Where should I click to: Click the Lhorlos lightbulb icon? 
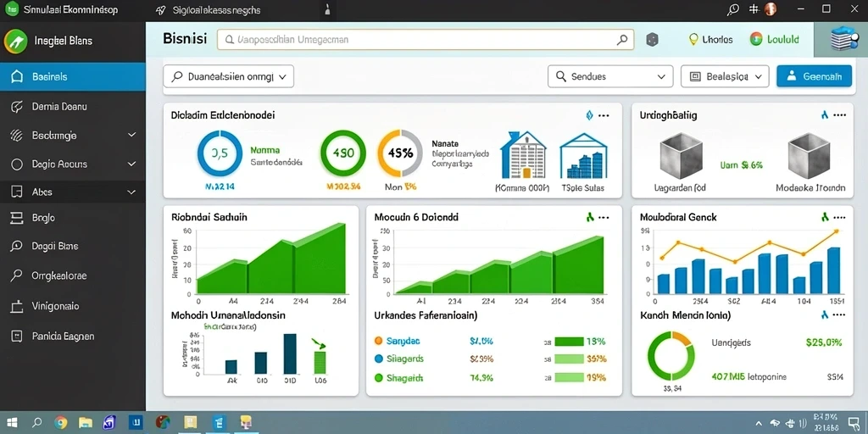(693, 39)
